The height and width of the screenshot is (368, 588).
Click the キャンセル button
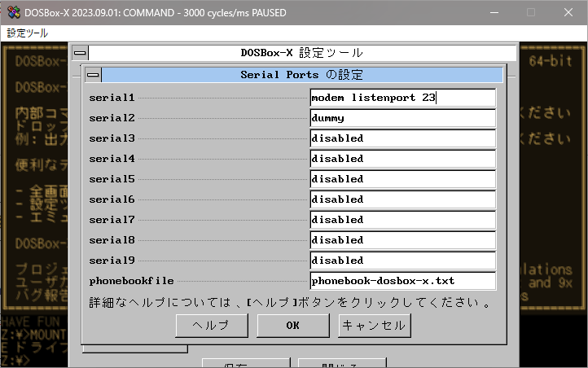point(375,326)
